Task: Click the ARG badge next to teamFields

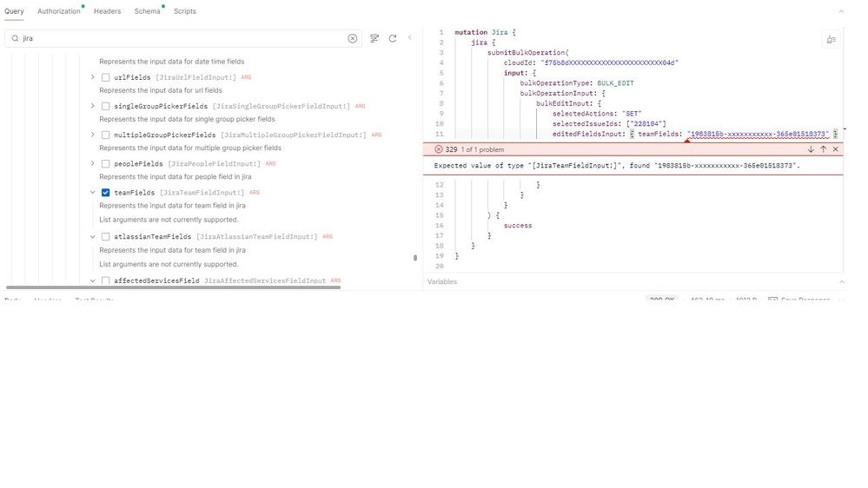Action: (254, 193)
